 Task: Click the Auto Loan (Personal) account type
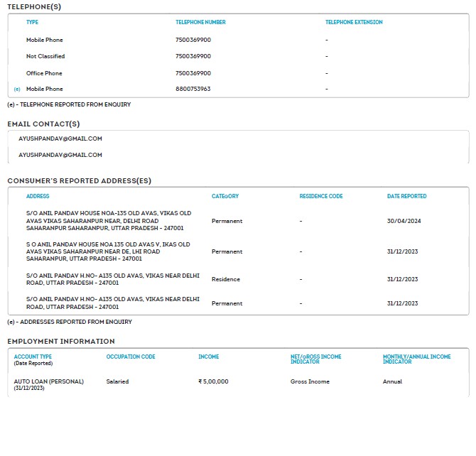[48, 381]
